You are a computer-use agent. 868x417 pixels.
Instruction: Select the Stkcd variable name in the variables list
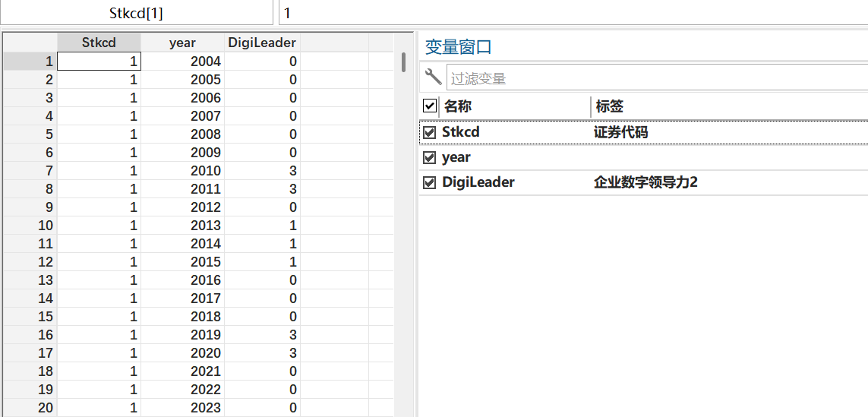pos(461,132)
